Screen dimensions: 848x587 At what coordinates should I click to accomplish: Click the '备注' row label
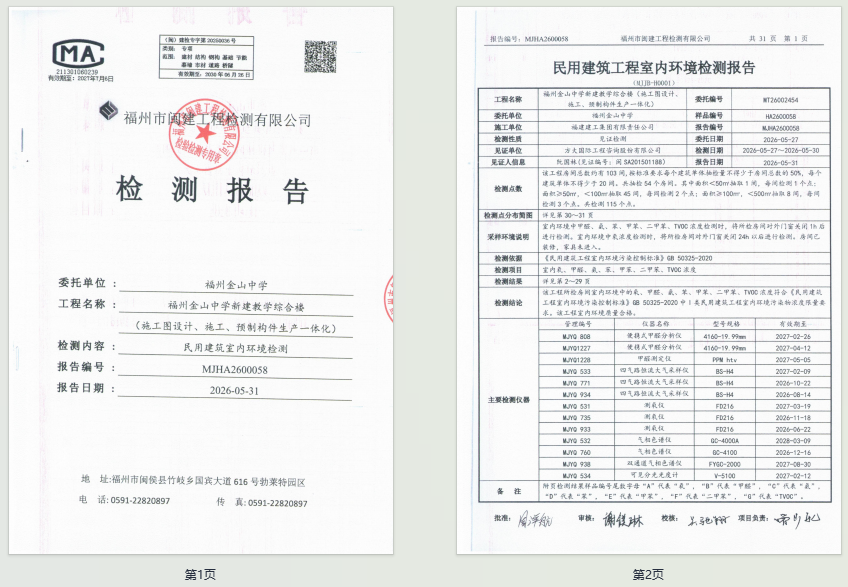click(x=508, y=491)
